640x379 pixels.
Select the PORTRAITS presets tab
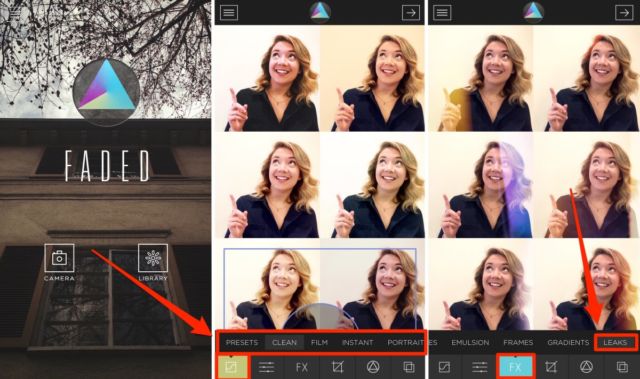point(406,342)
